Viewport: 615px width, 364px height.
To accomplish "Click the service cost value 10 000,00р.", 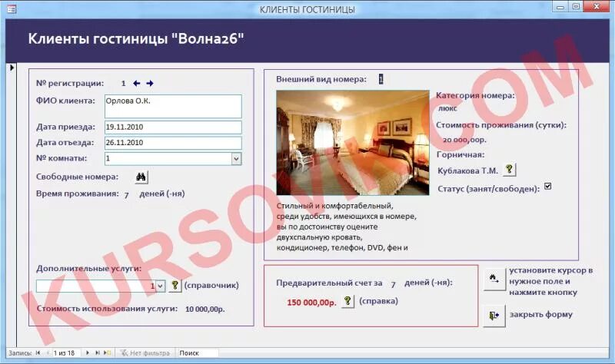I will click(205, 309).
